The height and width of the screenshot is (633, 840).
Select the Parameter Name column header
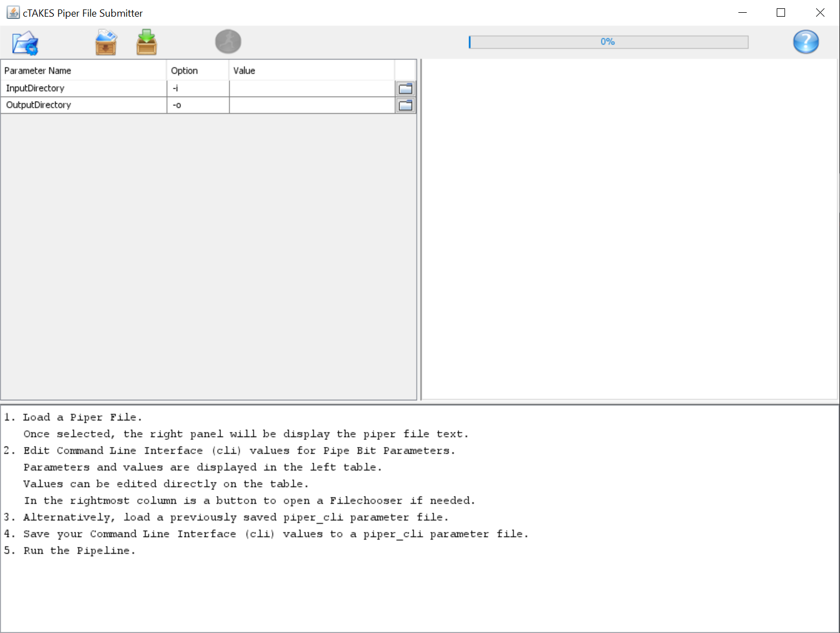[x=83, y=71]
